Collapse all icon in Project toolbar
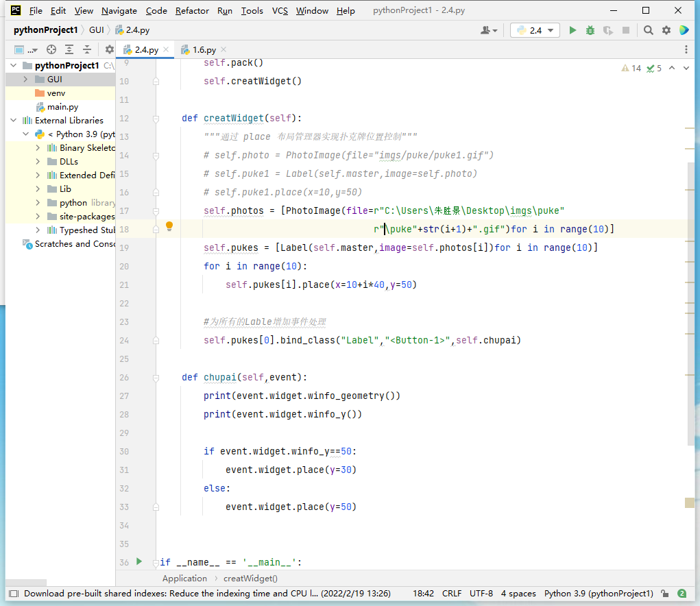The height and width of the screenshot is (606, 700). (87, 49)
